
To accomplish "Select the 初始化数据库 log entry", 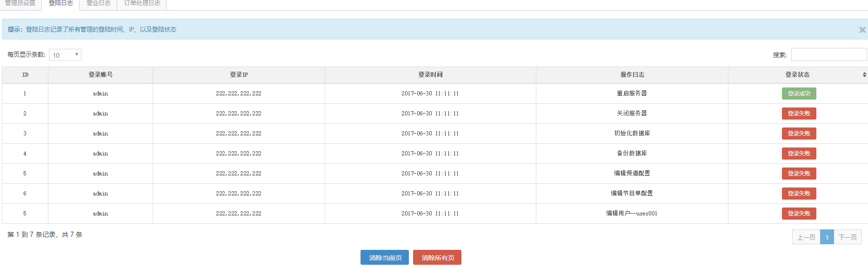I will click(632, 134).
